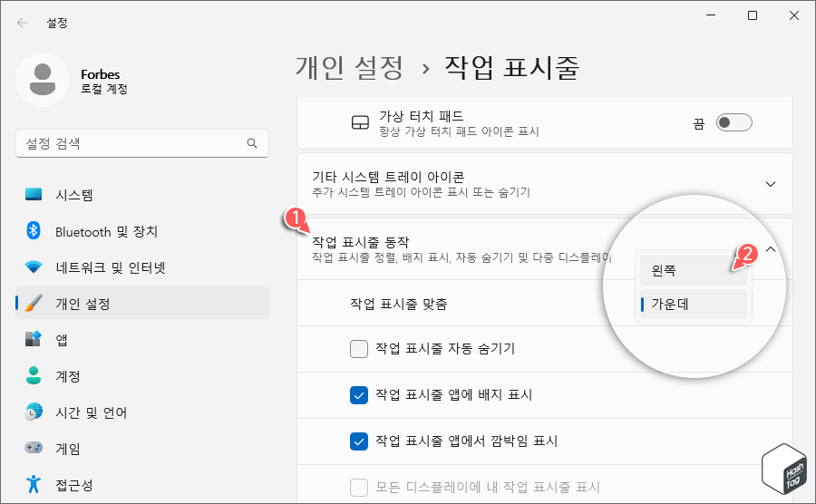Open 접근성 settings category
Screen dimensions: 816x504
[x=142, y=485]
